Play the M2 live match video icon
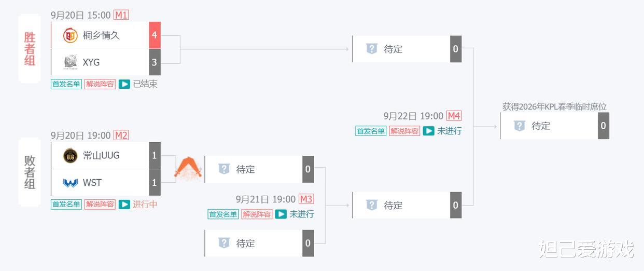Screen dimensions: 644x271 [124, 205]
